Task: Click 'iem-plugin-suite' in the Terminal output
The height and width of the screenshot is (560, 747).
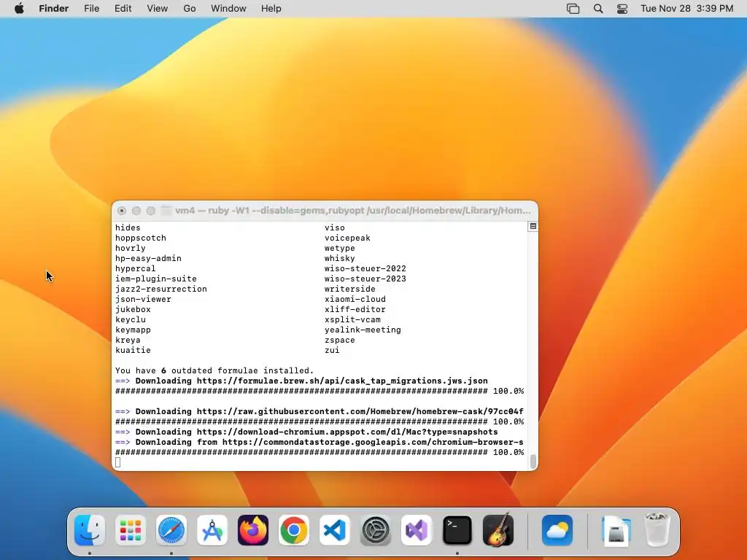Action: coord(156,279)
